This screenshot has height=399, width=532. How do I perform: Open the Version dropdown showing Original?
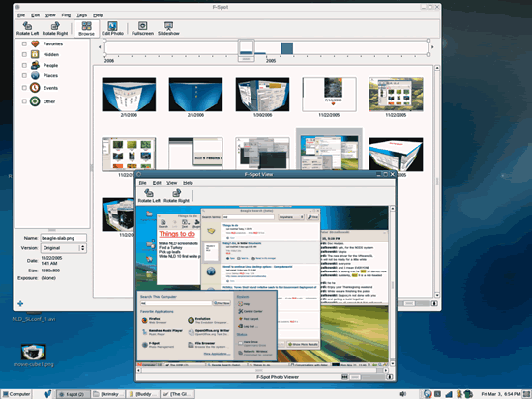tap(64, 248)
